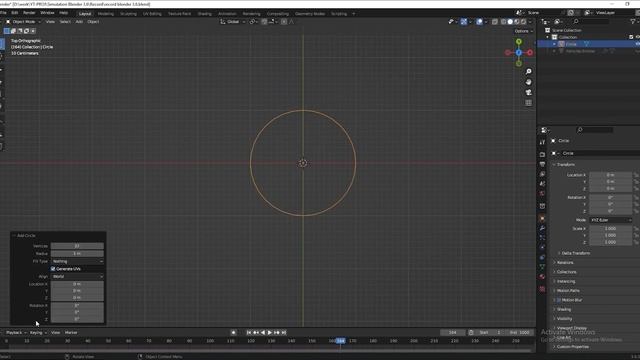Open the Particles properties tab icon
The height and width of the screenshot is (360, 640).
[542, 238]
